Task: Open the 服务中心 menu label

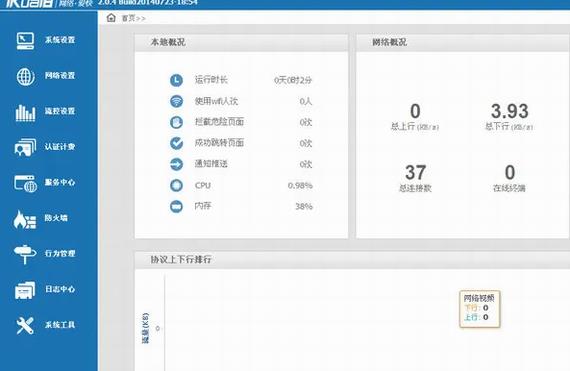Action: tap(60, 182)
